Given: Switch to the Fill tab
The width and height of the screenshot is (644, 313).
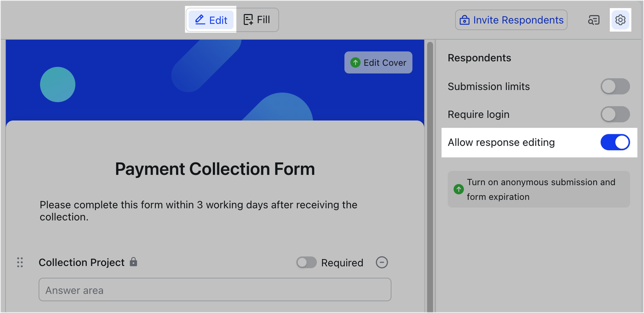Looking at the screenshot, I should 257,20.
